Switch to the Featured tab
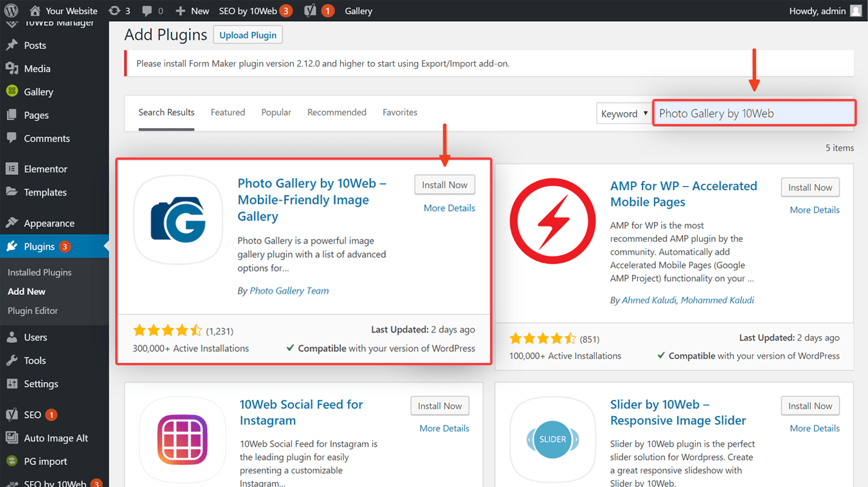Viewport: 868px width, 487px height. click(228, 112)
